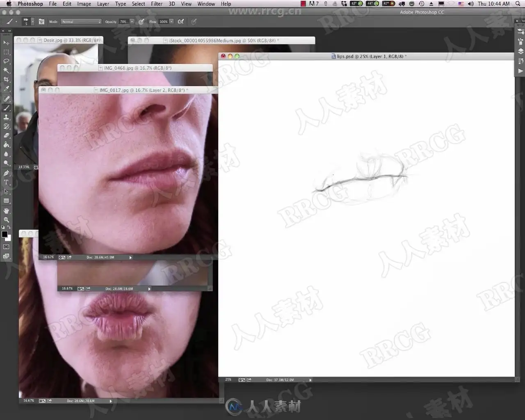
Task: Select the Brush tool in toolbox
Action: tap(6, 108)
